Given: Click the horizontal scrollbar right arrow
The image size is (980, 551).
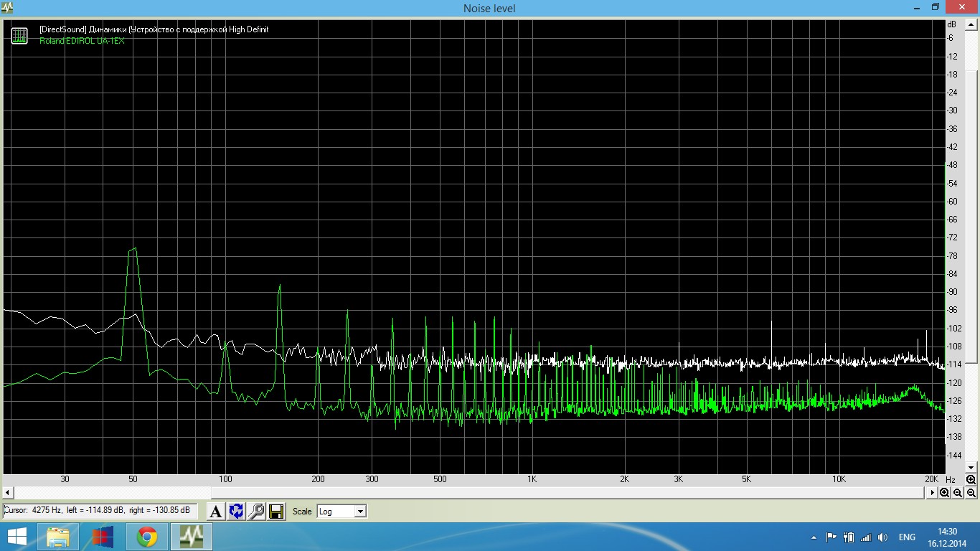Looking at the screenshot, I should pos(933,493).
